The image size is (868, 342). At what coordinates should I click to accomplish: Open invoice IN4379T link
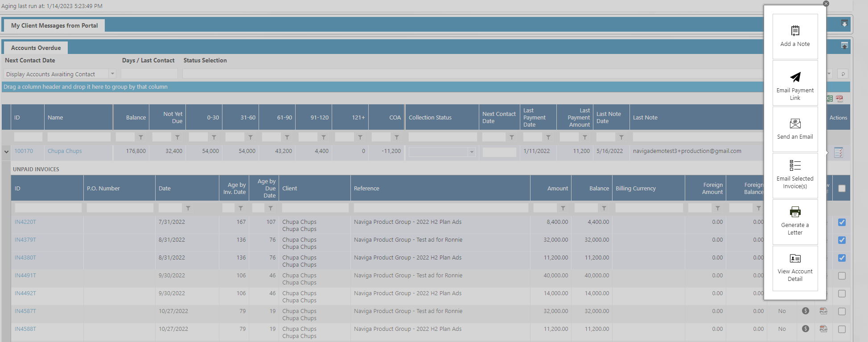tap(25, 240)
